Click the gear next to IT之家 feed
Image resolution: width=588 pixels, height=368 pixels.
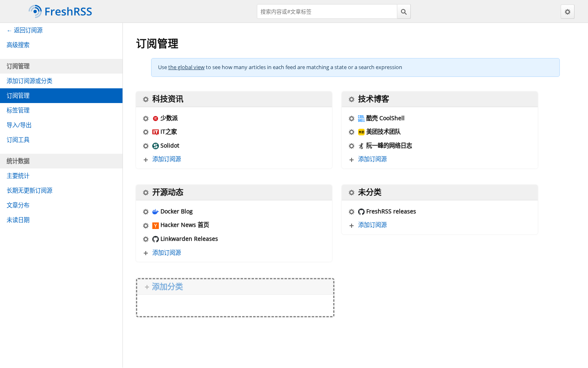146,132
